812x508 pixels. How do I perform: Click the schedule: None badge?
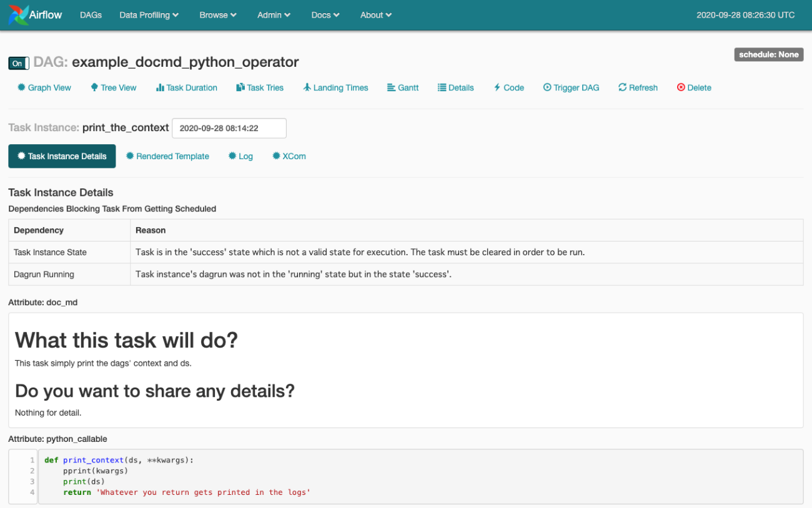[768, 54]
